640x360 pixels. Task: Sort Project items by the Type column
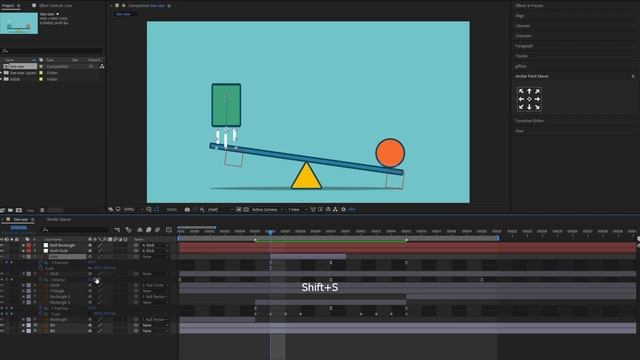[x=50, y=60]
